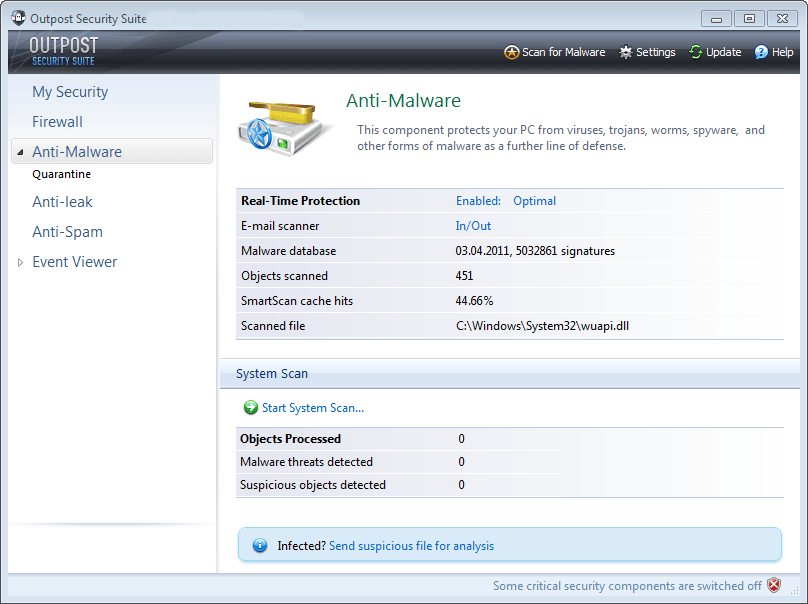Click the Suspicious objects detected label
This screenshot has height=604, width=808.
point(313,485)
